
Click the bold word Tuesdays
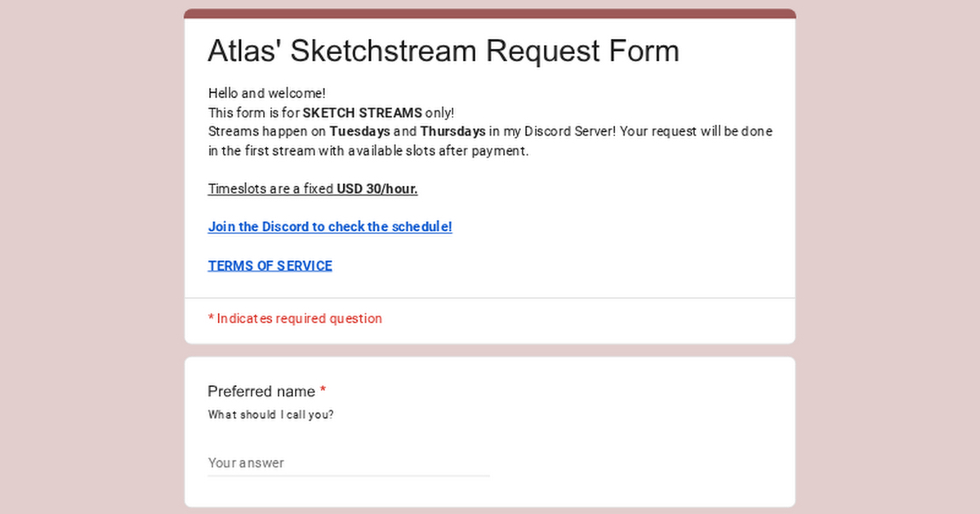(359, 131)
